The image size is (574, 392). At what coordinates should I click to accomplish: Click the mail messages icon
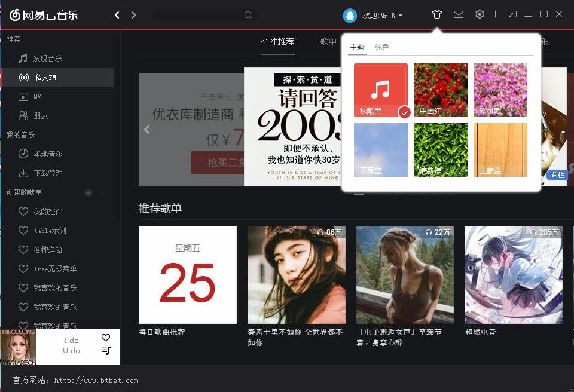459,14
